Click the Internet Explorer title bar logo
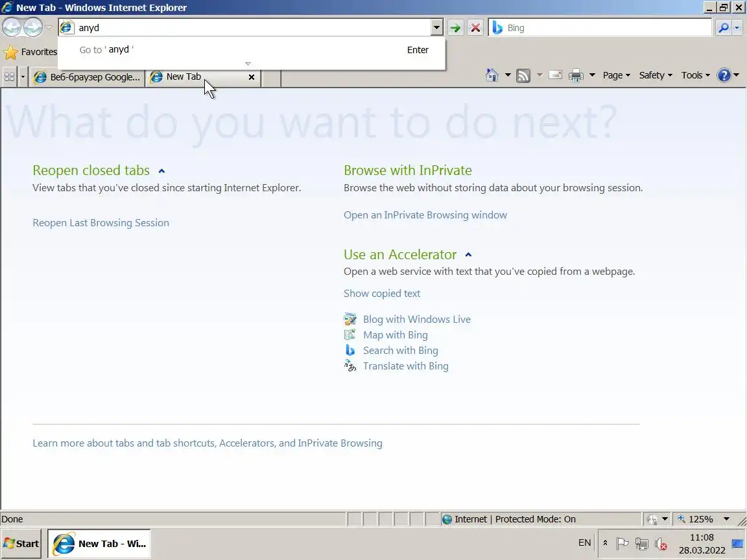 click(7, 7)
